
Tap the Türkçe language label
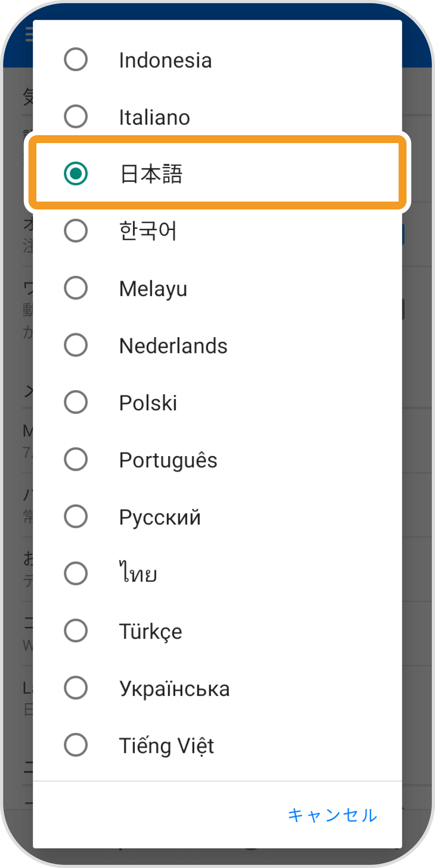tap(151, 631)
